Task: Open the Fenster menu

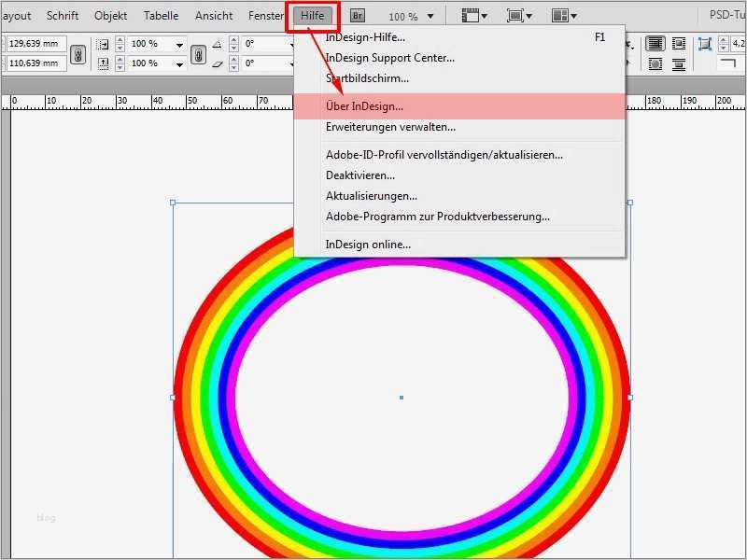Action: tap(266, 15)
